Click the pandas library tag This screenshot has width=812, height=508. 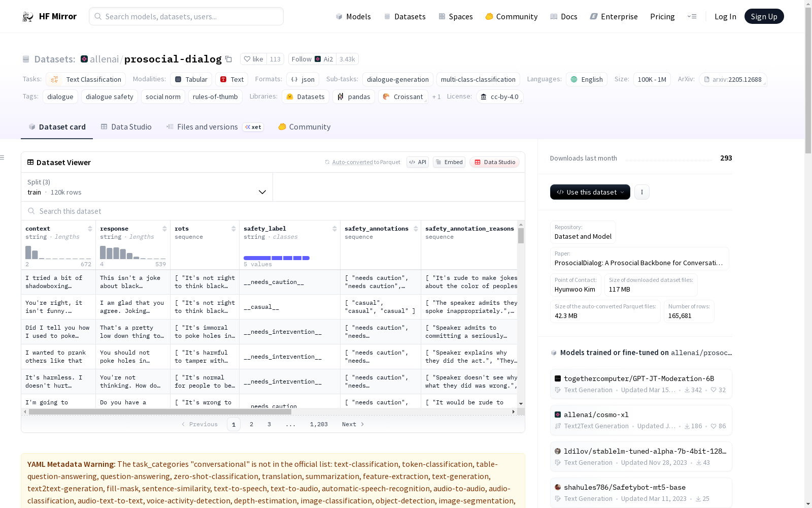pos(354,97)
